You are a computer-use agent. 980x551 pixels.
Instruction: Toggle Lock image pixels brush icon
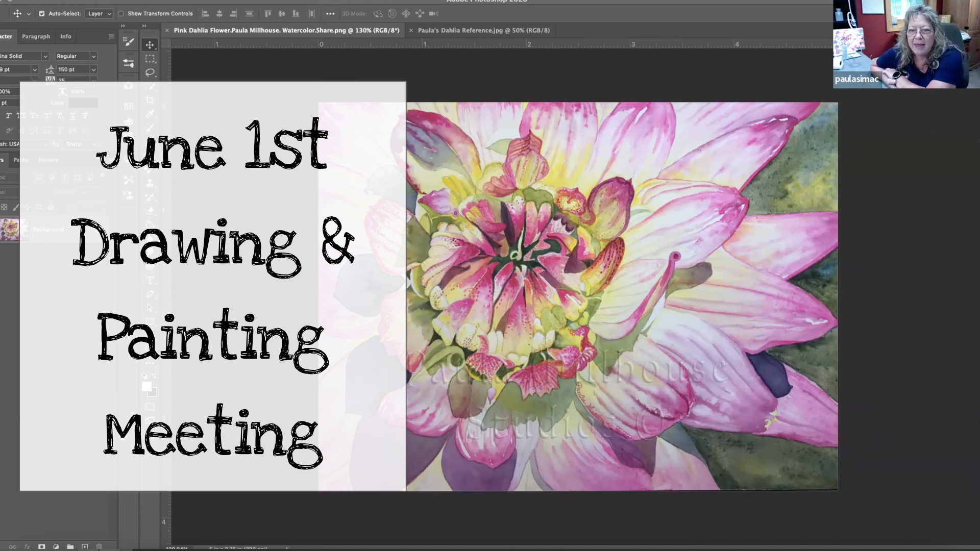point(15,207)
